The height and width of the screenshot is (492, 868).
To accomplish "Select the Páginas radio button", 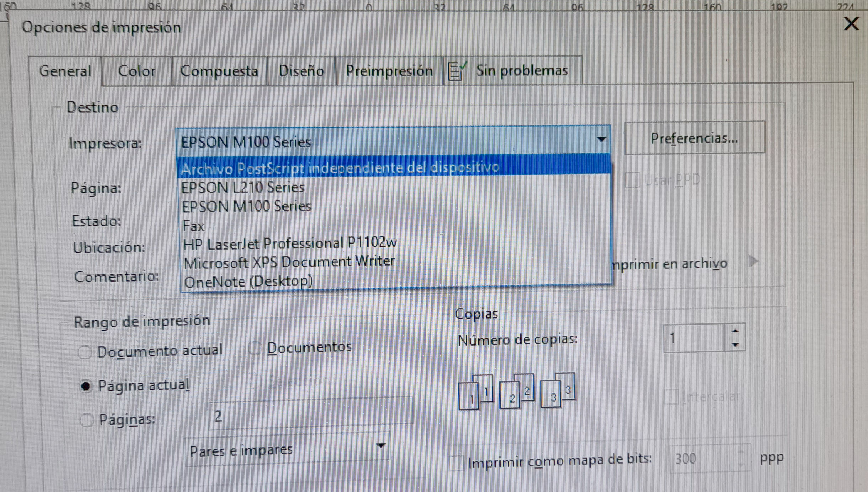I will coord(86,420).
